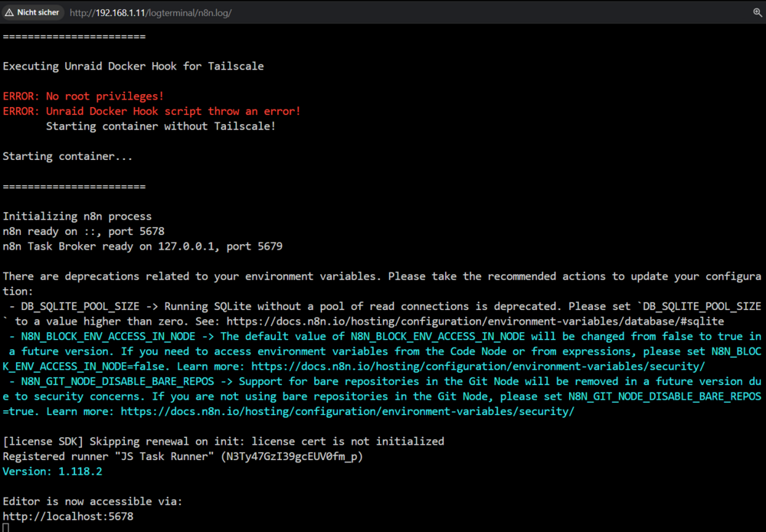766x532 pixels.
Task: Click the terminal cursor block at the bottom
Action: tap(6, 528)
